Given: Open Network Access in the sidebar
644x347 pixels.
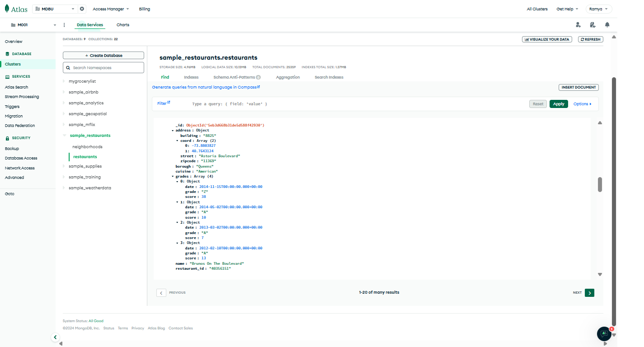Looking at the screenshot, I should click(20, 168).
